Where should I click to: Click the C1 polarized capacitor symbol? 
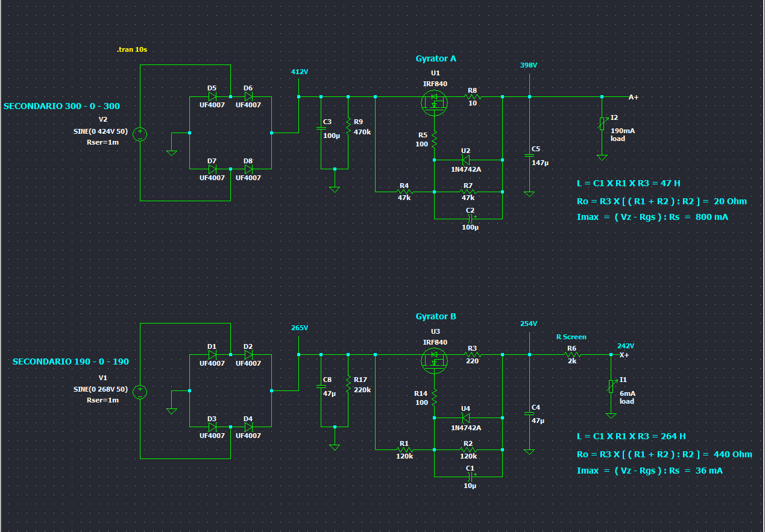pyautogui.click(x=471, y=476)
